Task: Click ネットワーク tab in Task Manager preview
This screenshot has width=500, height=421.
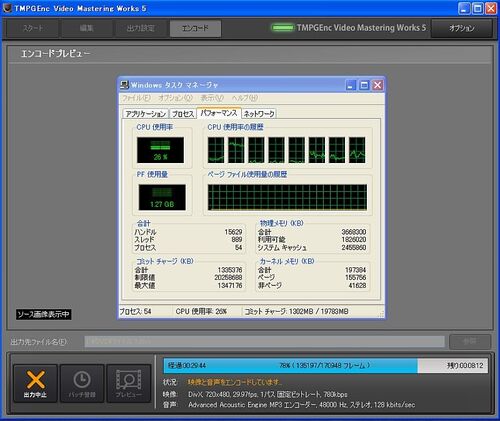Action: tap(259, 114)
